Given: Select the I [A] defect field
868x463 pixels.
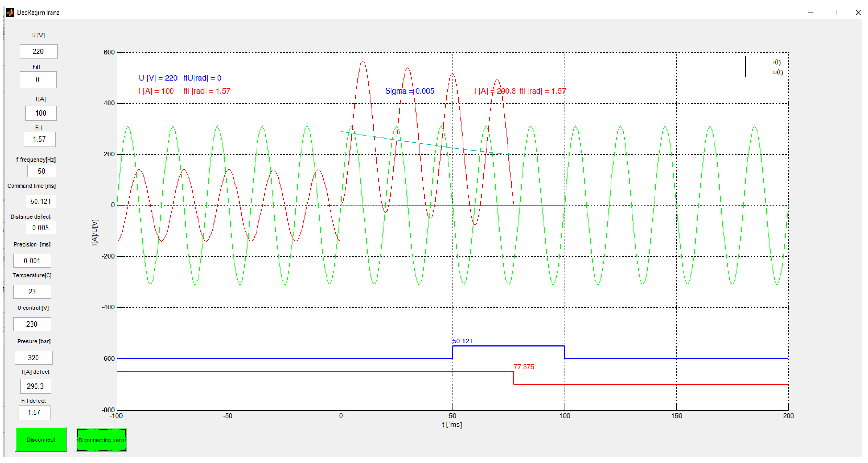Looking at the screenshot, I should (35, 386).
